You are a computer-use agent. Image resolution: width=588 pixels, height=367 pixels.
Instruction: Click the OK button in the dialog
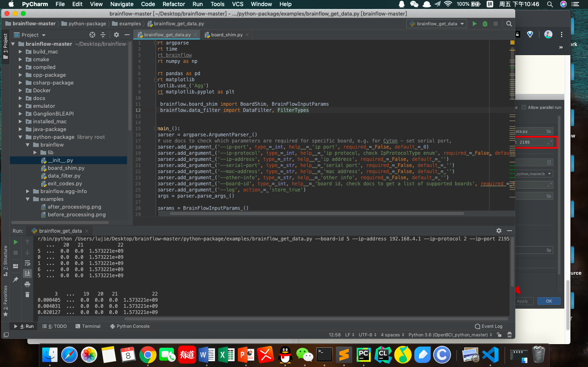(548, 301)
